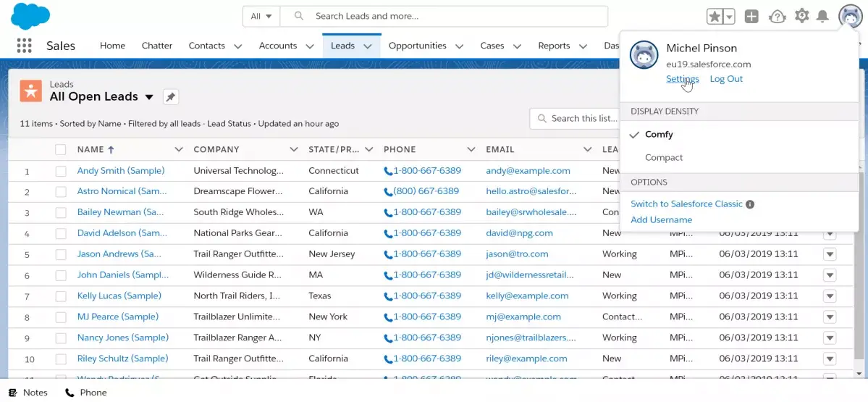Expand the Leads tab chevron

(368, 46)
